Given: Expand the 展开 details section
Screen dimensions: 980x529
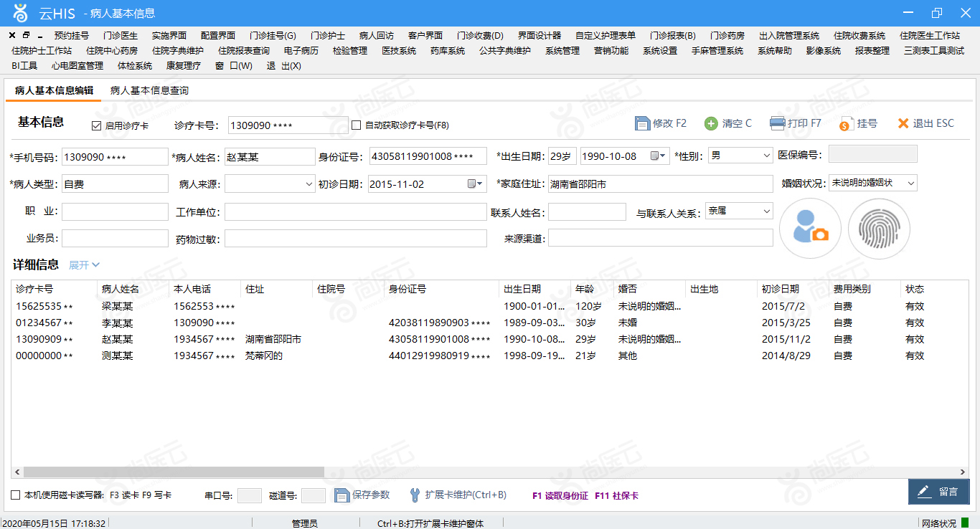Looking at the screenshot, I should click(x=84, y=264).
